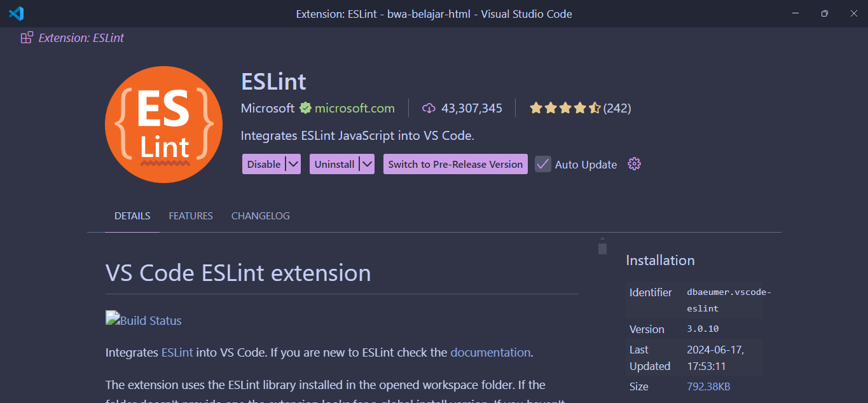The height and width of the screenshot is (403, 868).
Task: Open the documentation link
Action: [490, 352]
